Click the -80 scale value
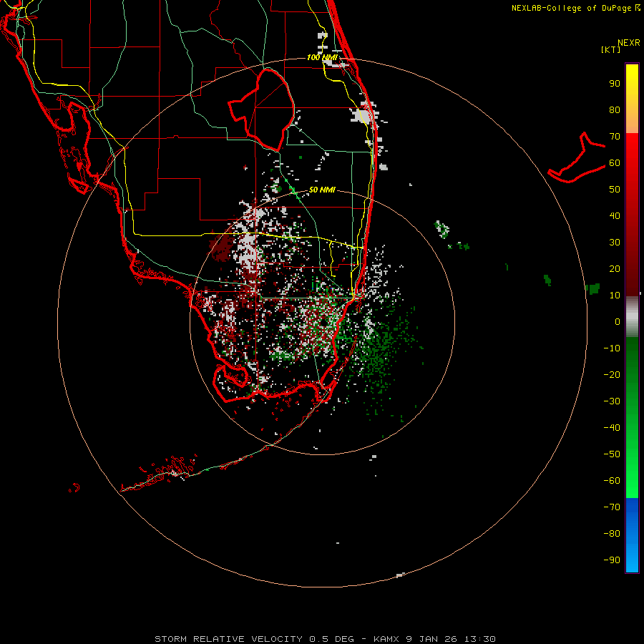 tap(612, 534)
